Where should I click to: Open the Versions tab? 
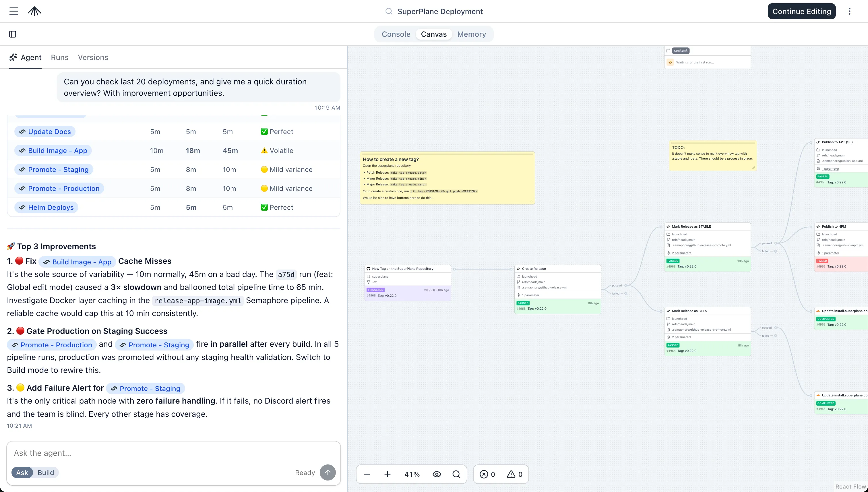click(x=93, y=57)
